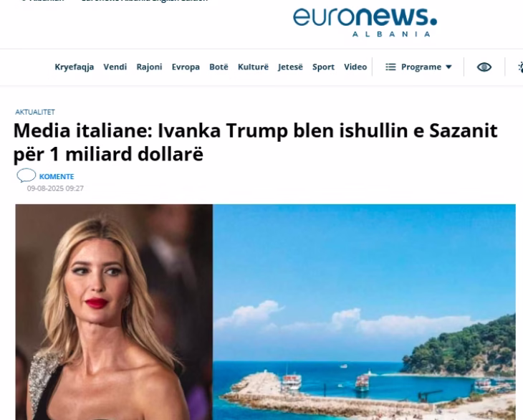Open the Kryefaqja menu item
This screenshot has width=523, height=420.
pyautogui.click(x=75, y=67)
